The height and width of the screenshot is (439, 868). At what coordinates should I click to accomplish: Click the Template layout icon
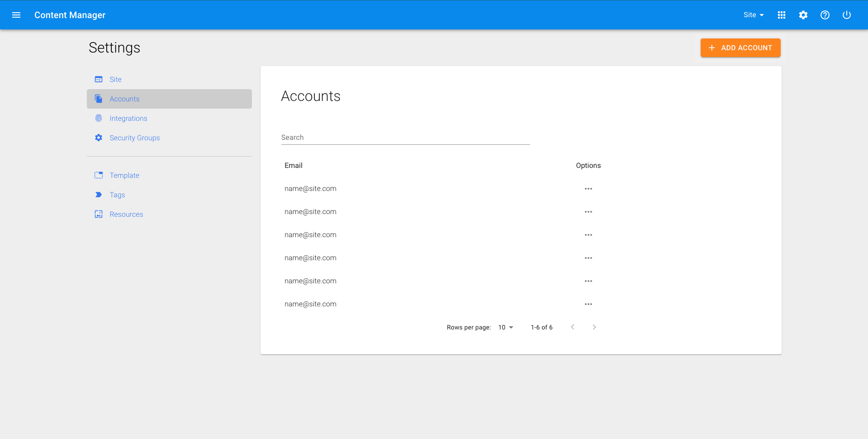tap(99, 175)
